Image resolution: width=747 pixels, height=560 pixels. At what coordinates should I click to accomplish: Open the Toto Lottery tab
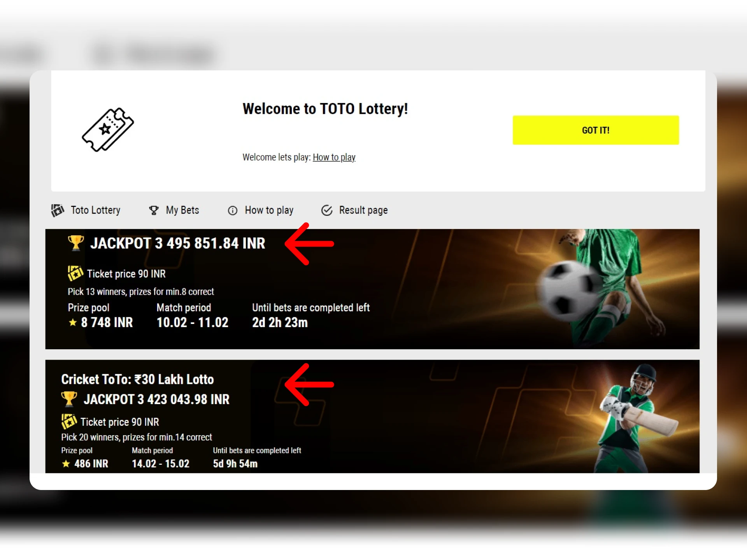click(x=86, y=210)
